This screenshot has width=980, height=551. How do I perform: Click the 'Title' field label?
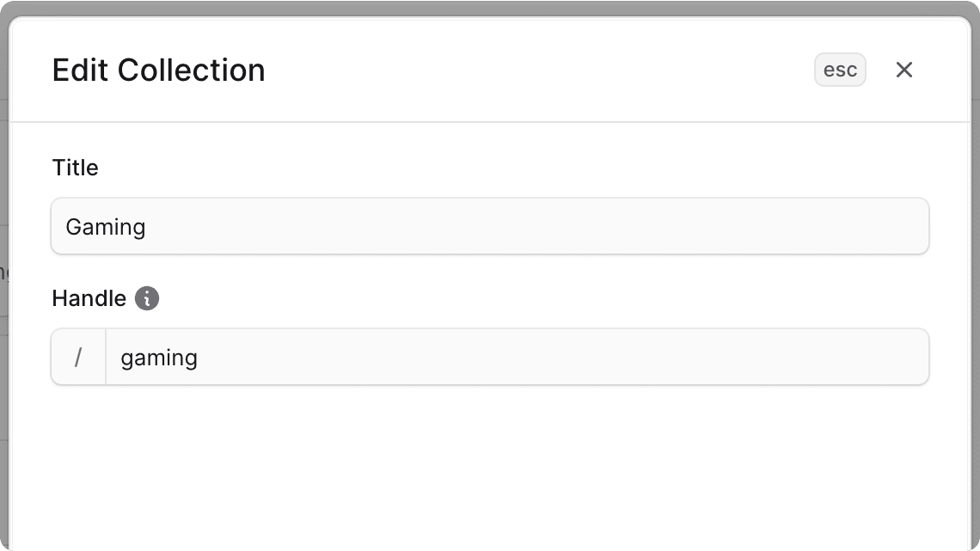[x=75, y=168]
